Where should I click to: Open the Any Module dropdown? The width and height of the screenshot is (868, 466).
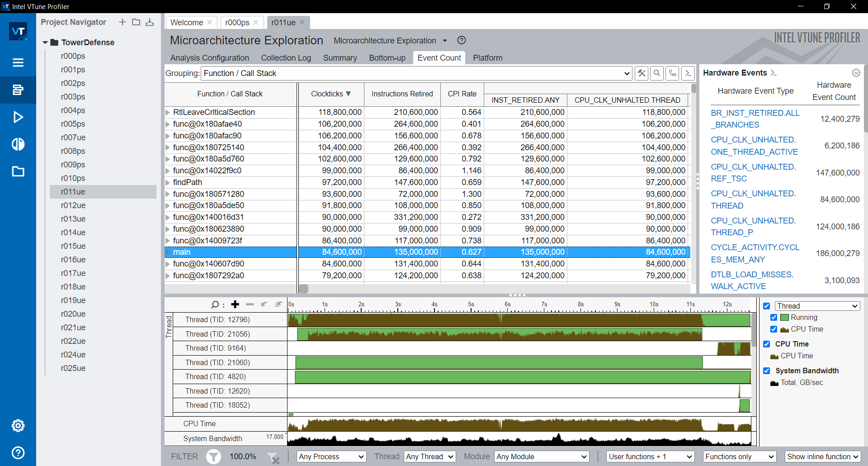(x=542, y=456)
